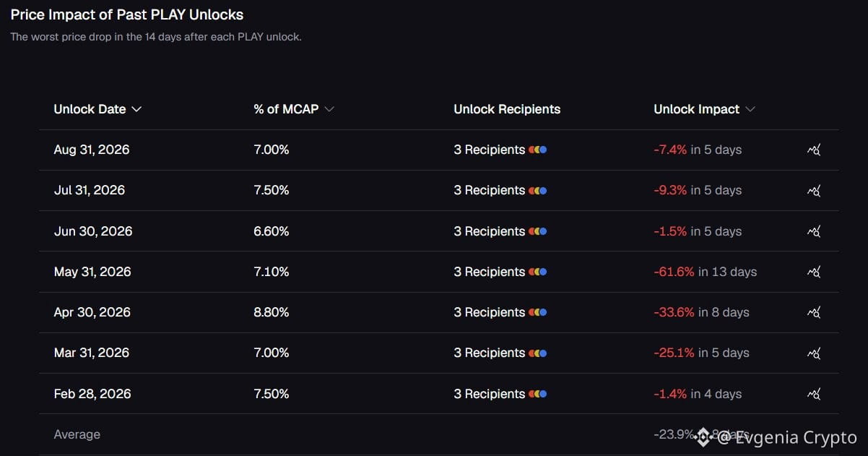
Task: Sort by Unlock Impact chevron
Action: (x=750, y=109)
